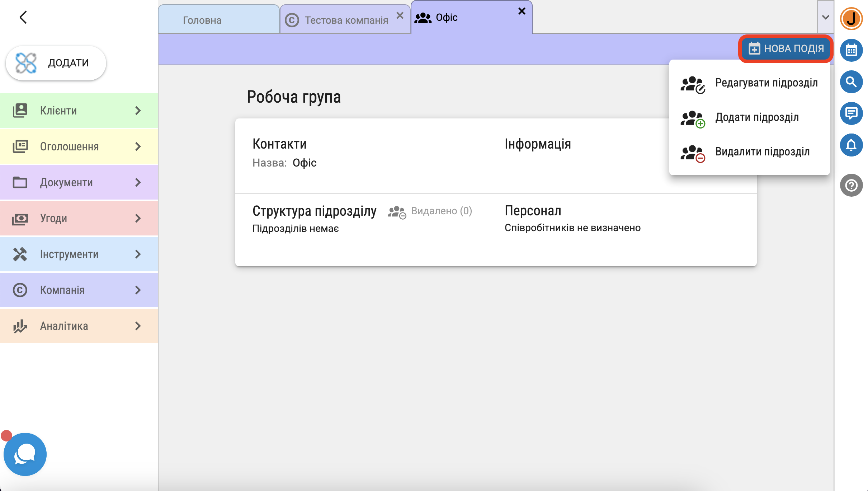
Task: Click the blue search magnifier icon
Action: [851, 82]
